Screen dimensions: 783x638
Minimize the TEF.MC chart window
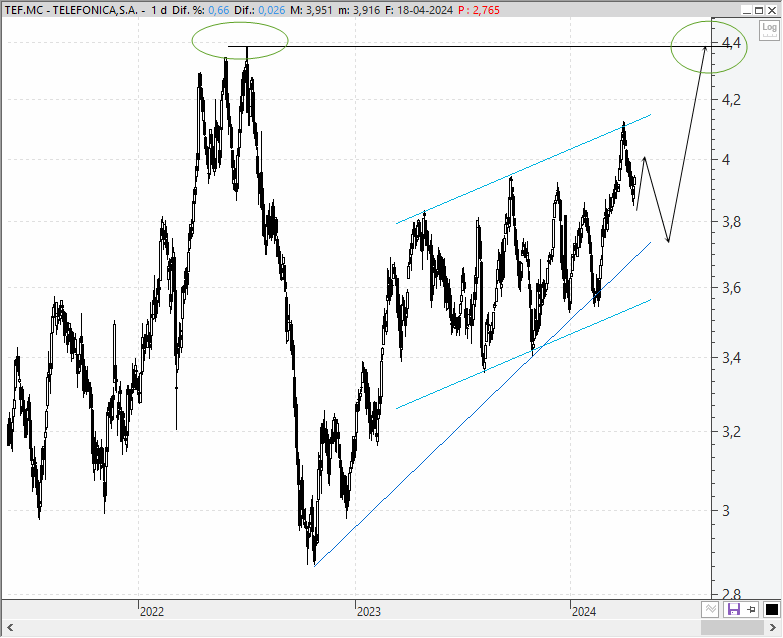coord(747,10)
